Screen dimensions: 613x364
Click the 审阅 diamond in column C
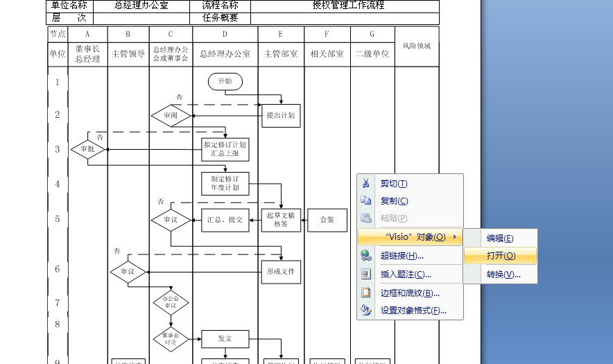171,116
